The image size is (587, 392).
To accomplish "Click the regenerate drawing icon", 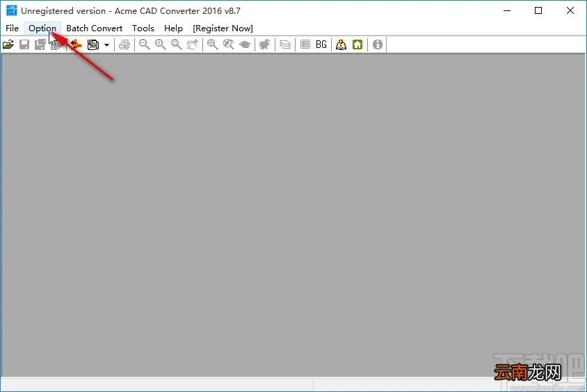I will (265, 44).
